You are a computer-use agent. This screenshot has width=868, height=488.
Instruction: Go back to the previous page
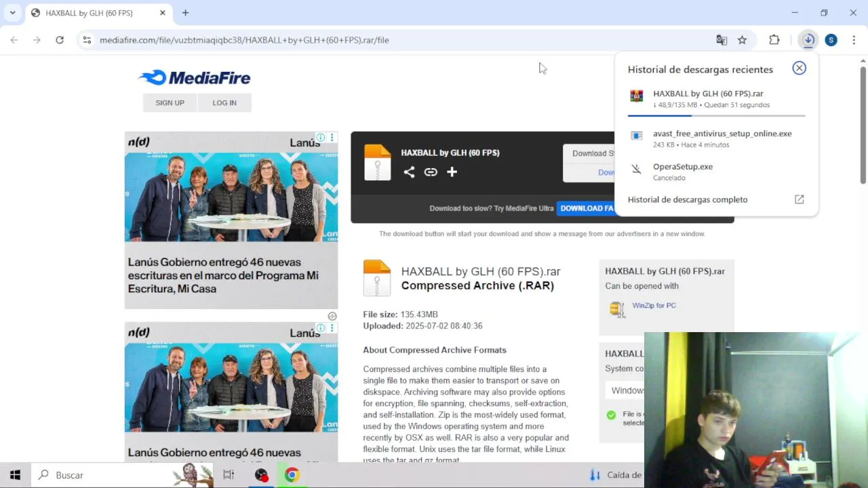(14, 40)
